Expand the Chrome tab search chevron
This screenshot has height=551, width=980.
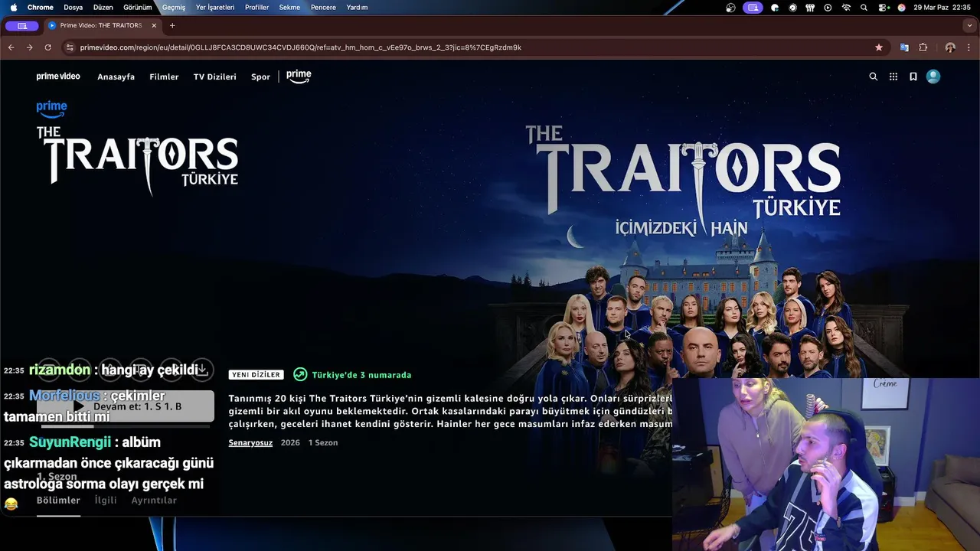969,25
